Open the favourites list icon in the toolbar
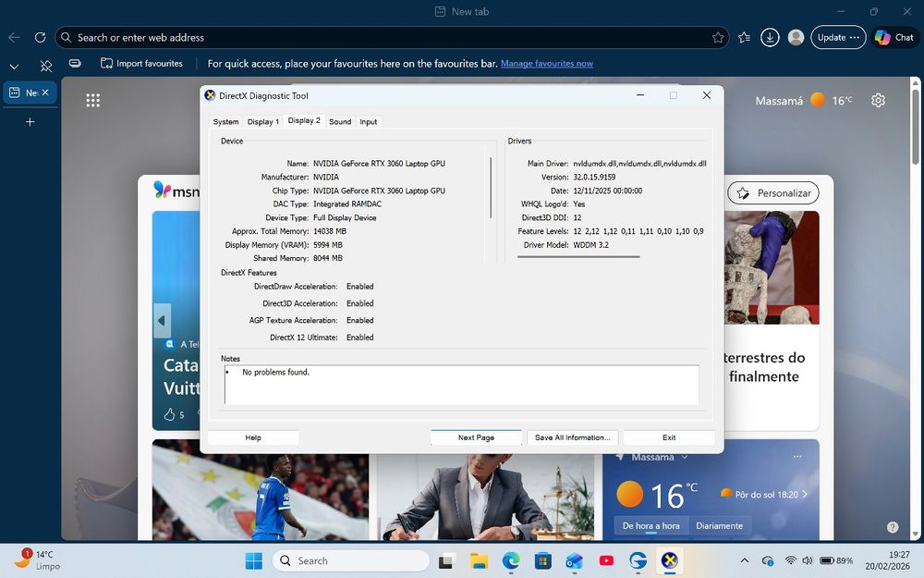 [x=744, y=37]
